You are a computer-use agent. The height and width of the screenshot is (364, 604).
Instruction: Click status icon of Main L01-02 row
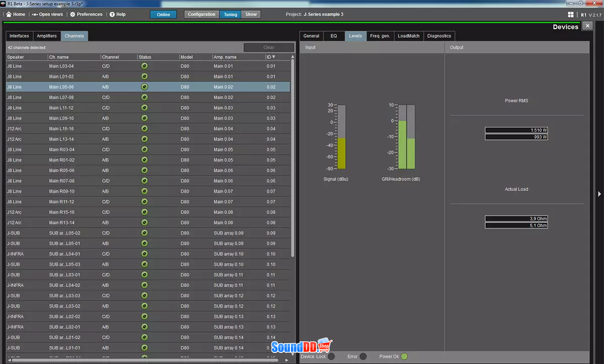click(x=144, y=77)
